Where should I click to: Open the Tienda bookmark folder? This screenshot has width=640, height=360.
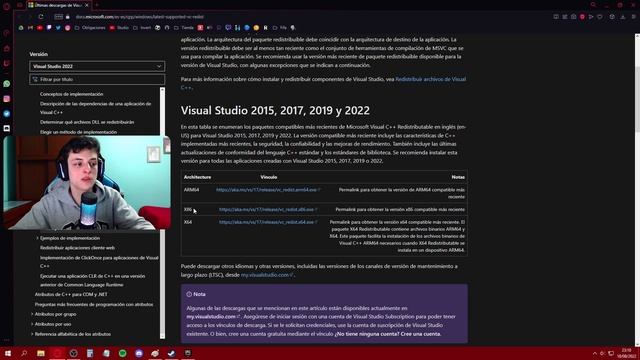tap(184, 28)
